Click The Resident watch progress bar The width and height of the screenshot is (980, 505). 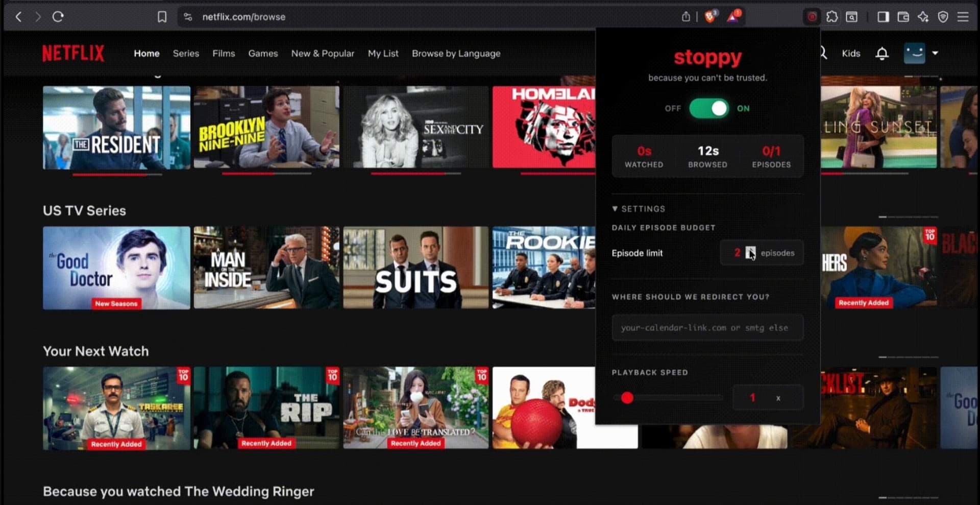117,174
